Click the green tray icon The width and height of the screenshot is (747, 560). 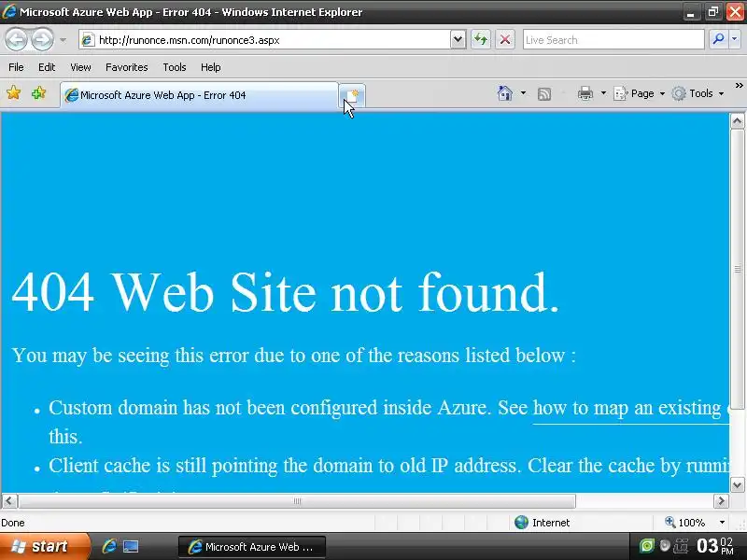coord(646,546)
